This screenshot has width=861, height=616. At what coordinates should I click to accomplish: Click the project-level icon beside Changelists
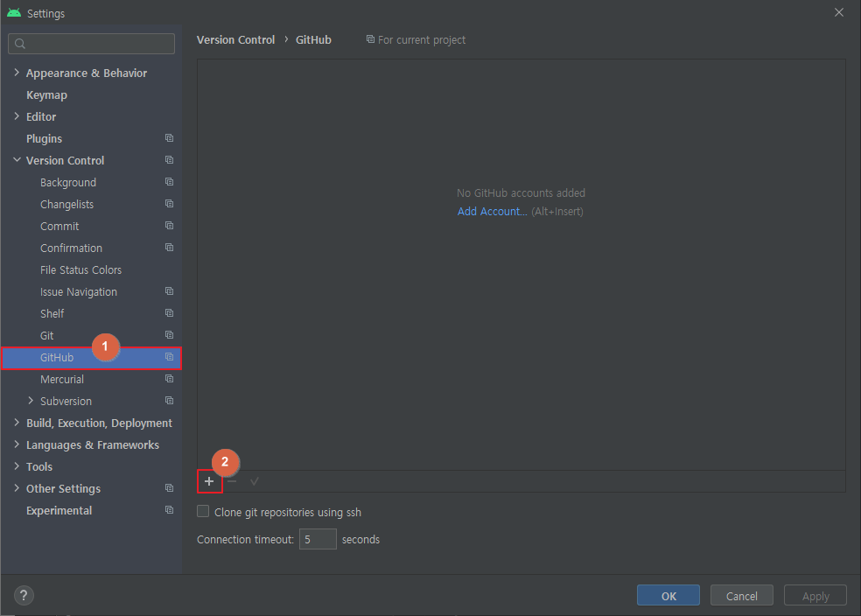169,204
